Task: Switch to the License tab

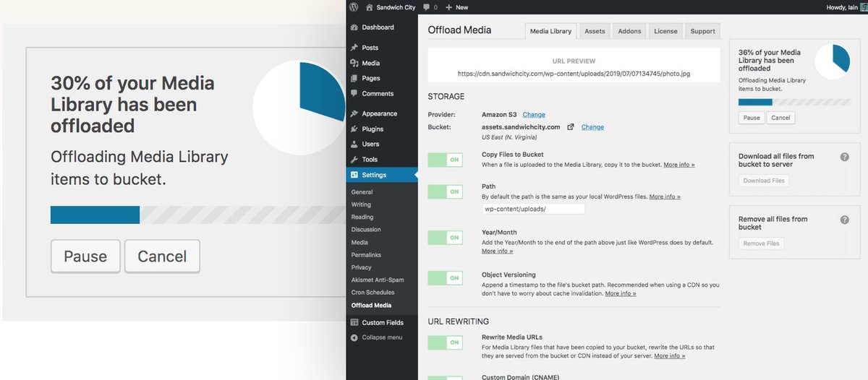Action: coord(665,31)
